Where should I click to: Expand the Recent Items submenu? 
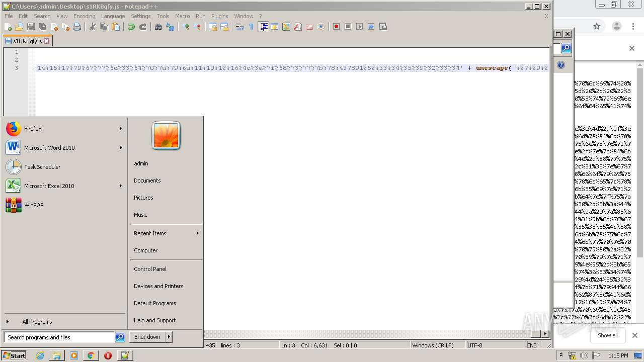pos(167,233)
